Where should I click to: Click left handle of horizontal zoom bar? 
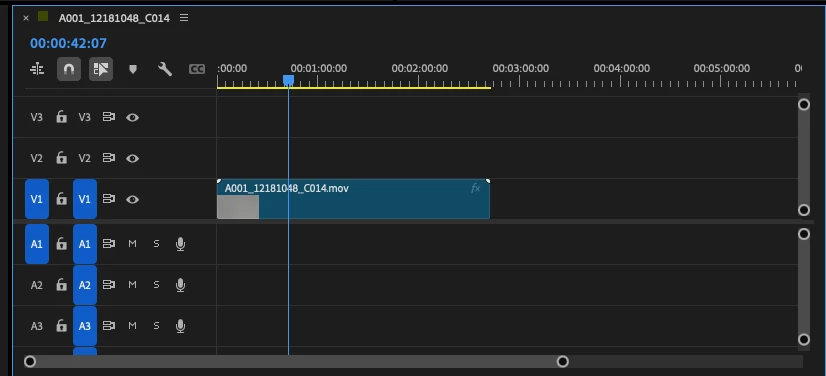30,361
